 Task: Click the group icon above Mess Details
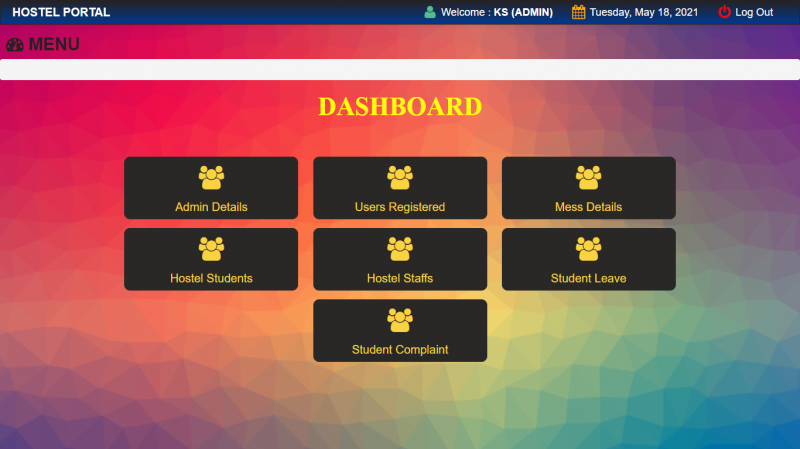[589, 178]
